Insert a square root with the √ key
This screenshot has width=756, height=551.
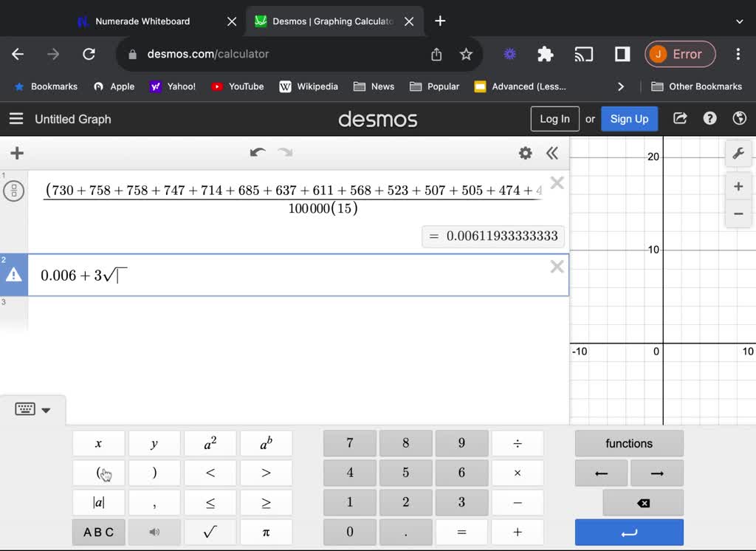point(210,533)
